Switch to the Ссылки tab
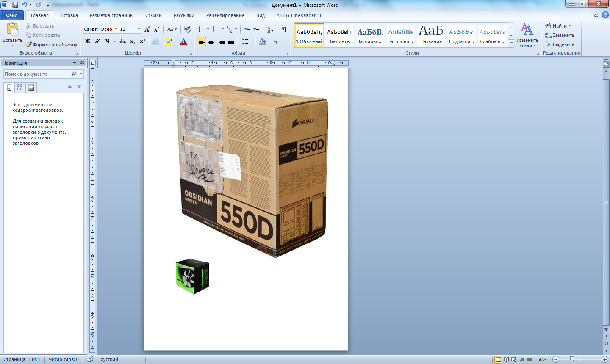This screenshot has width=610, height=364. [153, 15]
